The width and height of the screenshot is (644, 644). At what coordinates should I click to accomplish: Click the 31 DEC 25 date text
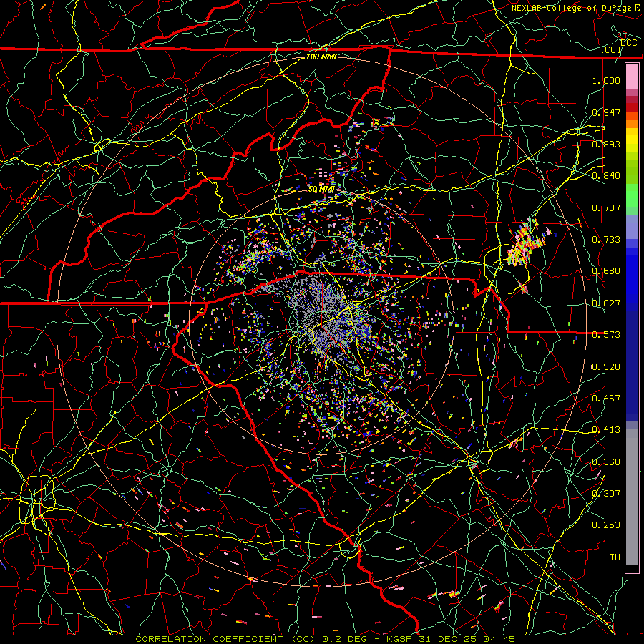click(x=447, y=639)
